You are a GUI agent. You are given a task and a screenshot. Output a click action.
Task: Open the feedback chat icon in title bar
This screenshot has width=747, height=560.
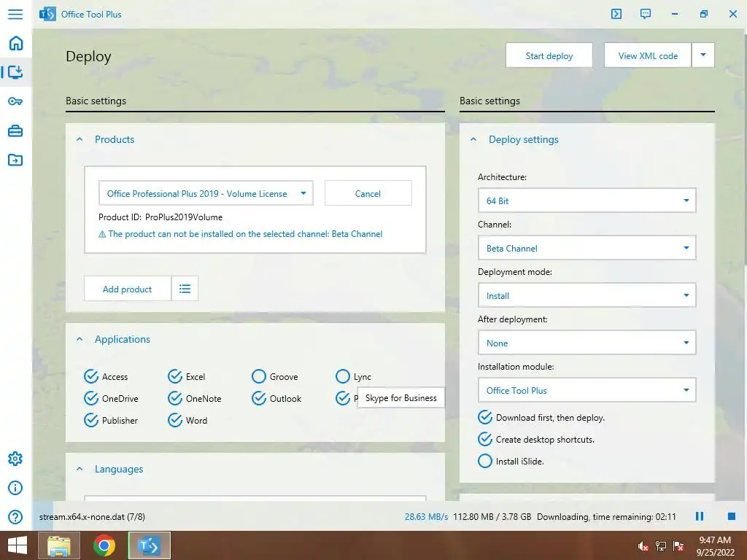point(646,14)
